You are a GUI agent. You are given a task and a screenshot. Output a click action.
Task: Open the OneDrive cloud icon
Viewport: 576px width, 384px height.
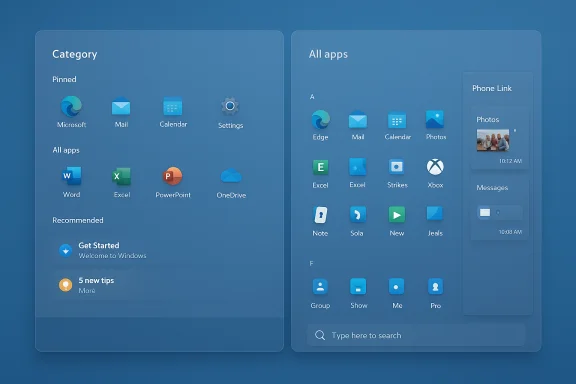coord(231,176)
